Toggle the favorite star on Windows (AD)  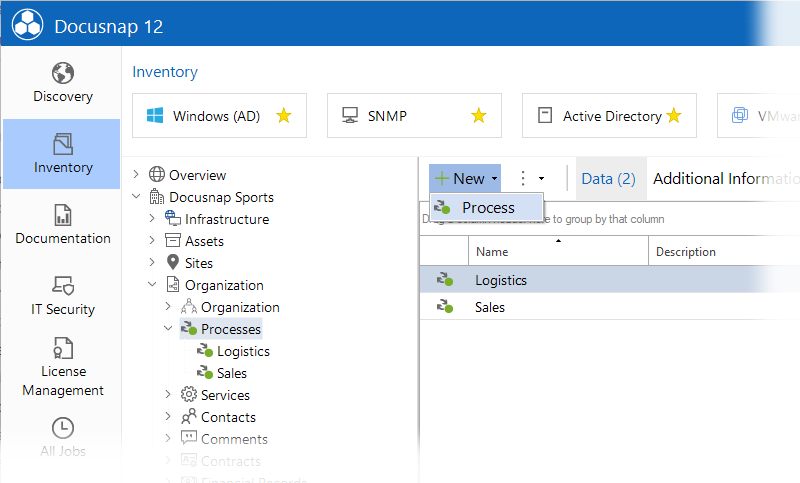tap(284, 115)
